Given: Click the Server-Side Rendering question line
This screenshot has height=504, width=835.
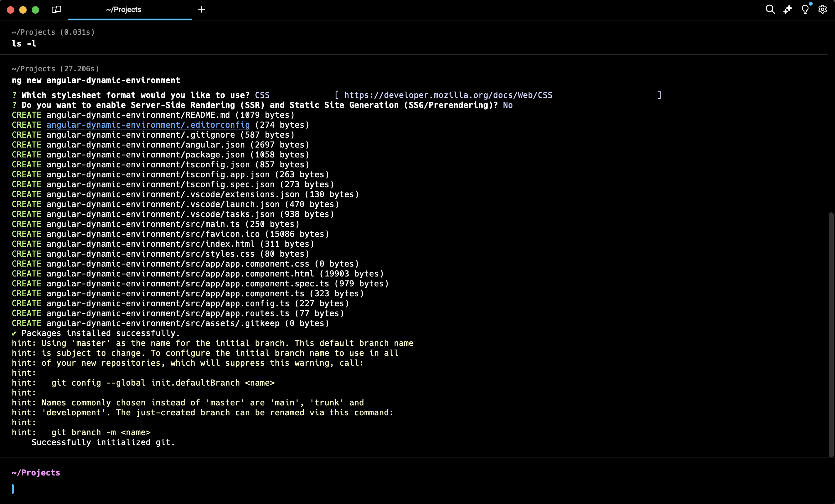Looking at the screenshot, I should 262,105.
